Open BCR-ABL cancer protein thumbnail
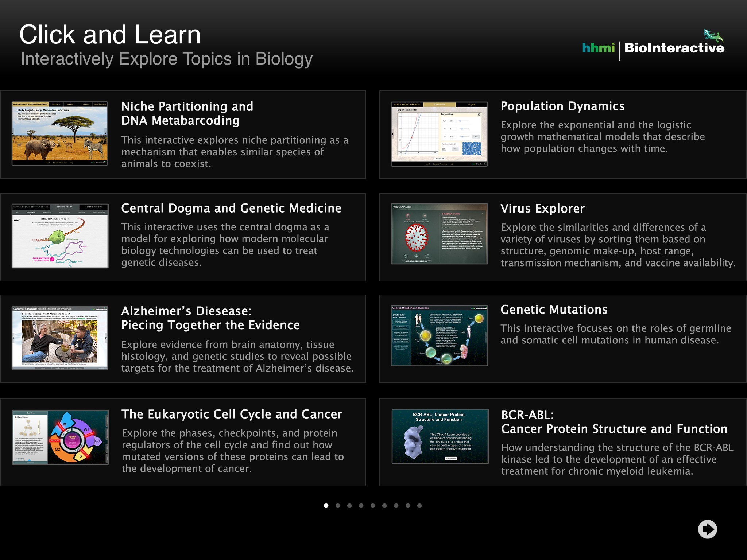 coord(440,436)
